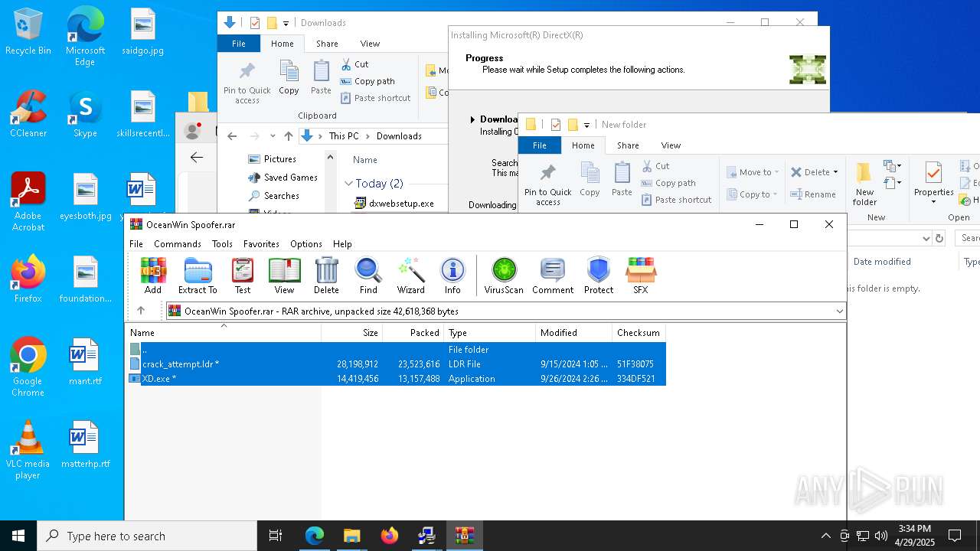Image resolution: width=980 pixels, height=551 pixels.
Task: Expand Delete dropdown in New folder ribbon
Action: (835, 172)
